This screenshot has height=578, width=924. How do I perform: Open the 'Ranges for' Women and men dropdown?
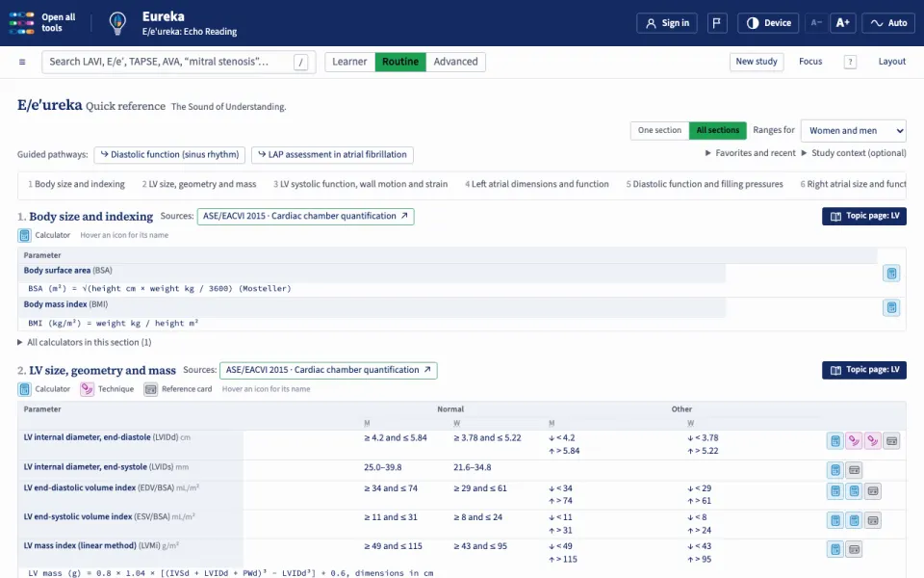click(854, 131)
